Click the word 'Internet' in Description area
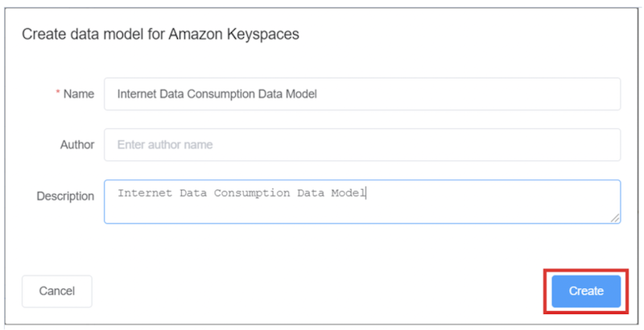Screen dimensions: 644x330 click(143, 193)
